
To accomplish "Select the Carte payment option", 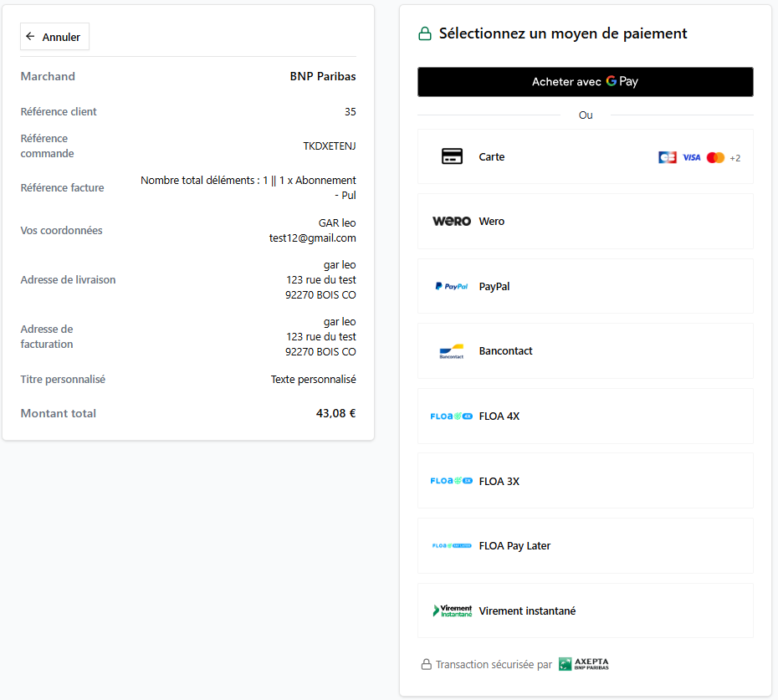I will pos(585,156).
